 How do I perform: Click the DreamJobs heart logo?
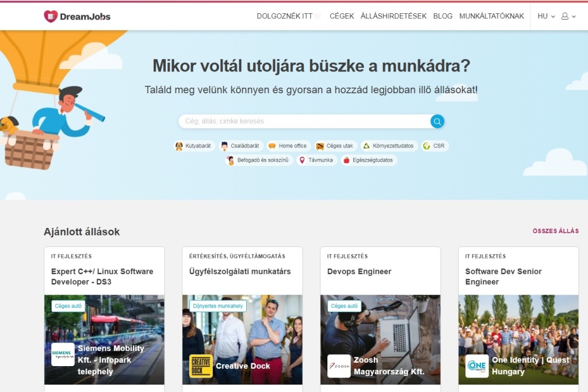click(x=51, y=16)
